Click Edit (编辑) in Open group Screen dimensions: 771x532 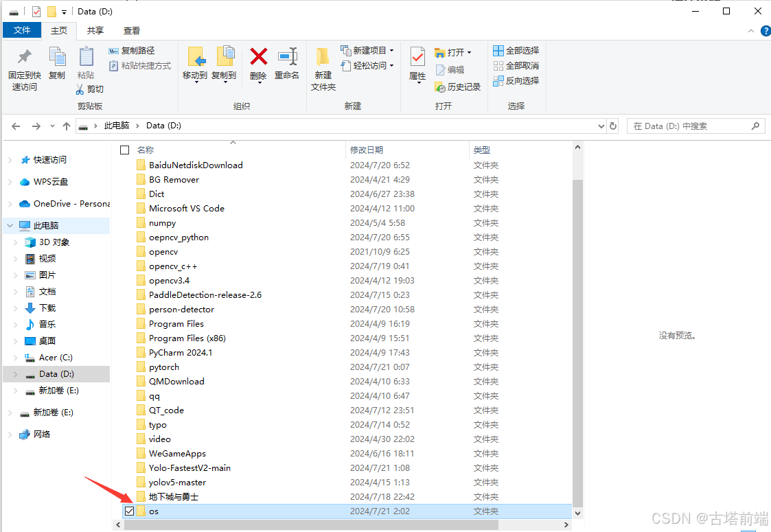450,70
